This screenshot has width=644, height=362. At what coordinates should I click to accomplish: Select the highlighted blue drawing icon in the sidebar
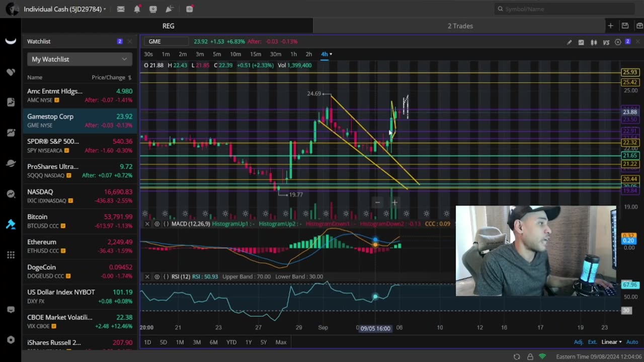[11, 224]
